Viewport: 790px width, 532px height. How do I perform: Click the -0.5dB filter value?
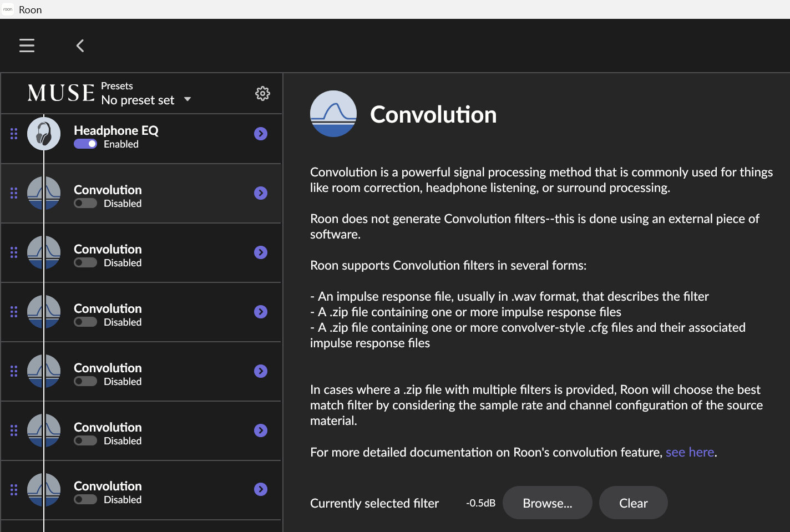[480, 503]
